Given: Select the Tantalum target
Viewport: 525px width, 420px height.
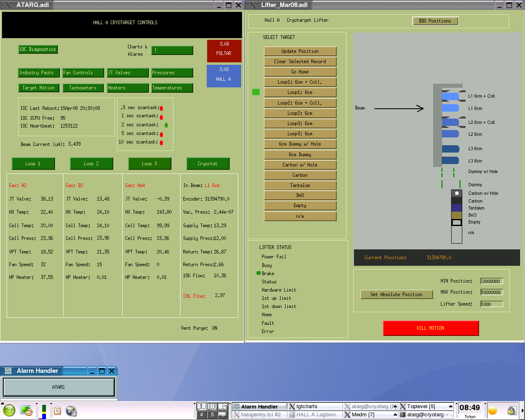Looking at the screenshot, I should pos(300,185).
